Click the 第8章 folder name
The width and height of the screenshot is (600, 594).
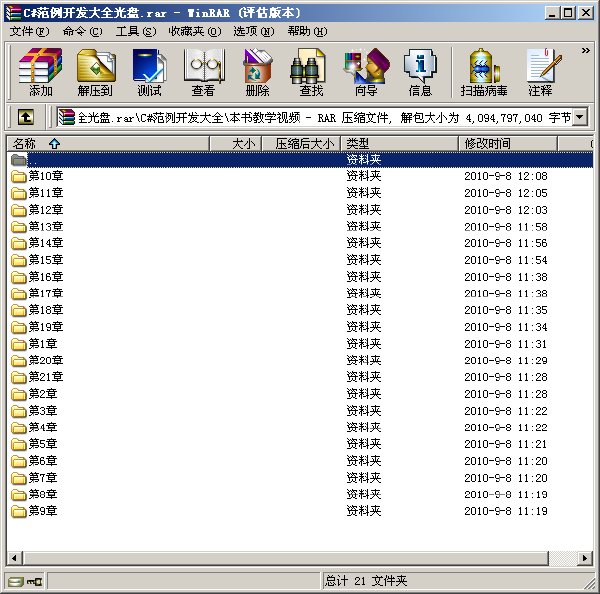pos(43,494)
